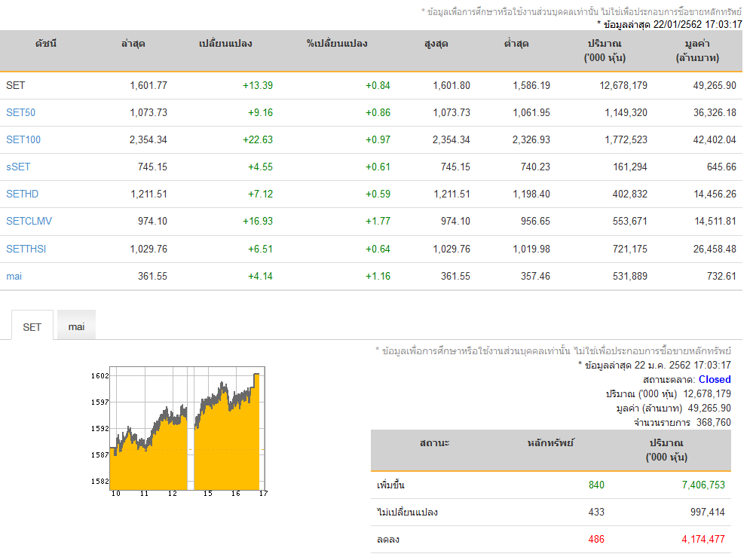Viewport: 756px width, 560px height.
Task: Open the SET100 index link
Action: (x=23, y=139)
